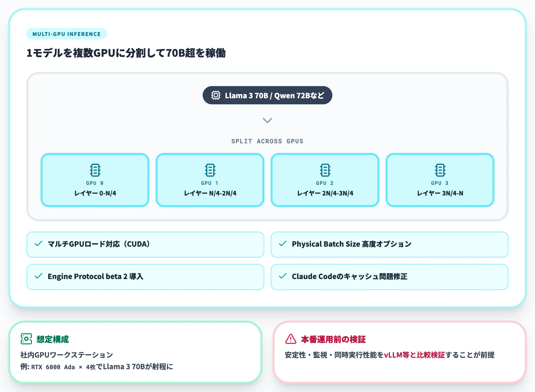Image resolution: width=535 pixels, height=392 pixels.
Task: Click the red warning triangle icon
Action: 291,339
